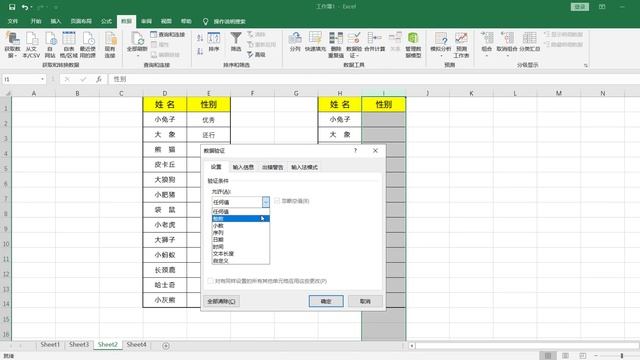This screenshot has height=360, width=640.
Task: Select List (序列) in dropdown list
Action: (240, 233)
